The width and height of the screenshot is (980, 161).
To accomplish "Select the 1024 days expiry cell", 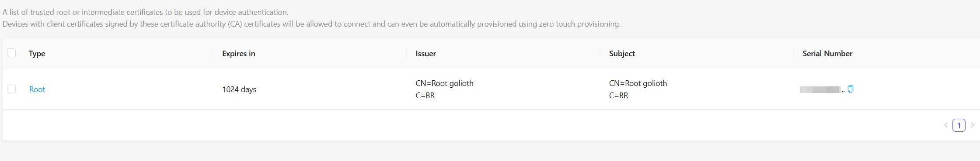I will 239,89.
